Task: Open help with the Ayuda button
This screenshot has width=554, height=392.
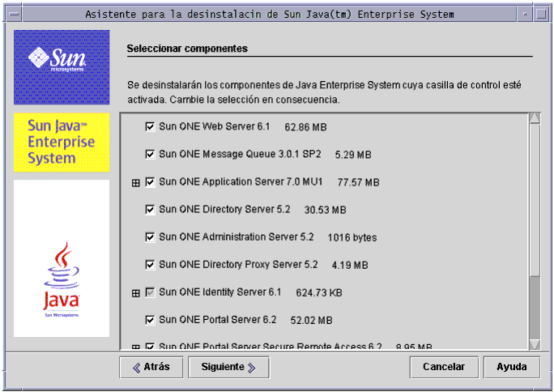Action: click(x=512, y=367)
